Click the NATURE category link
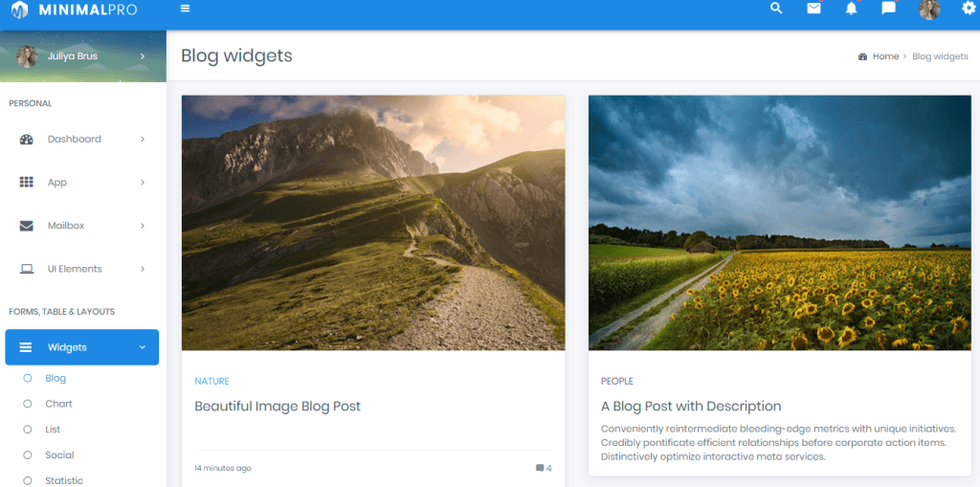 click(x=212, y=381)
